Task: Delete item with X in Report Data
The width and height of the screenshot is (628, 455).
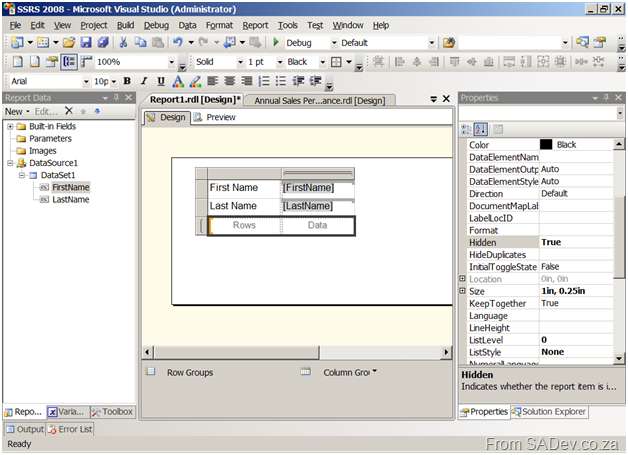Action: click(x=69, y=111)
